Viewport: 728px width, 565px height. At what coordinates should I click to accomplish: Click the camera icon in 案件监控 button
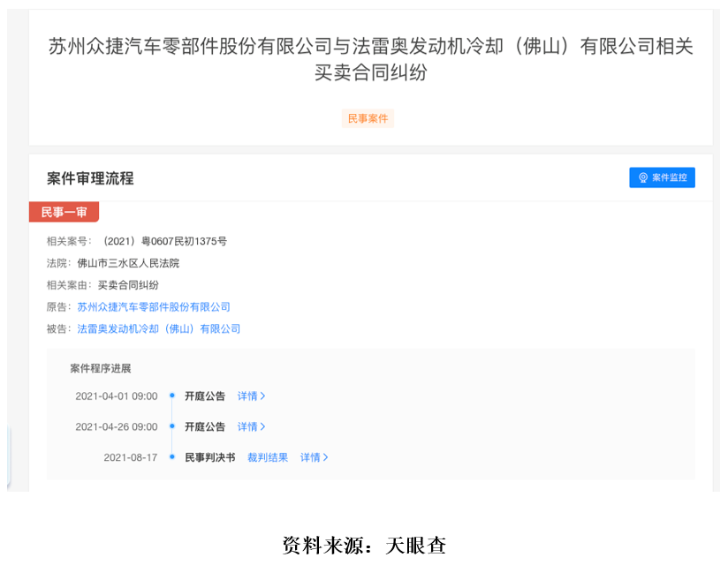tap(643, 178)
